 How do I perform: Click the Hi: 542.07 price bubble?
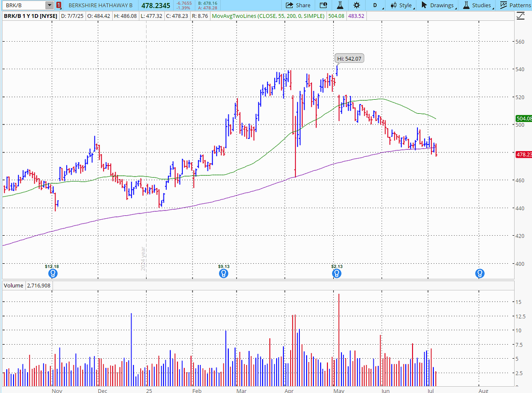pyautogui.click(x=349, y=59)
